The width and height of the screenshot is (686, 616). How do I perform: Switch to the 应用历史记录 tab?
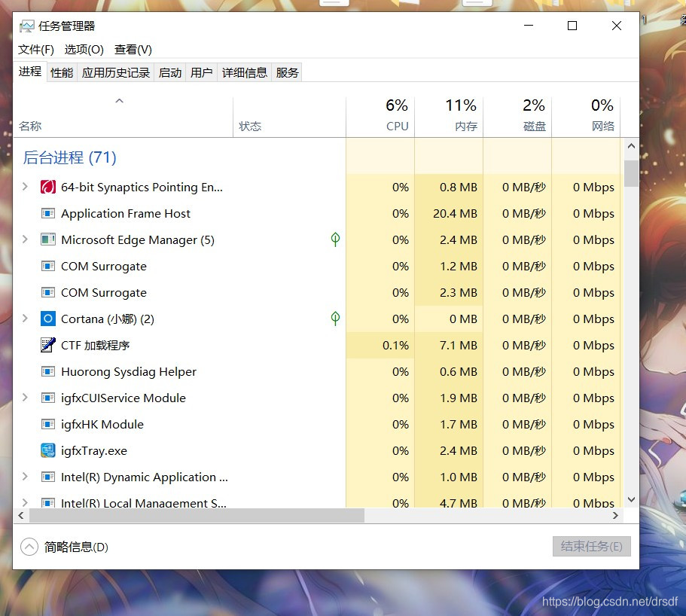coord(116,72)
